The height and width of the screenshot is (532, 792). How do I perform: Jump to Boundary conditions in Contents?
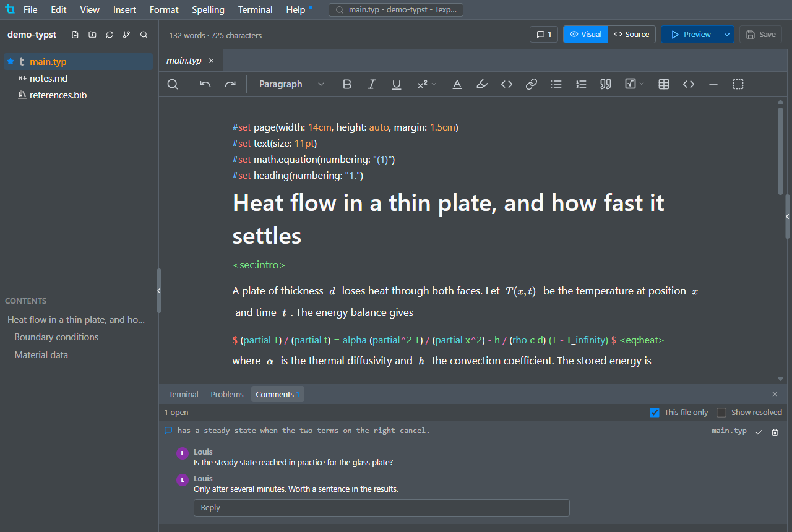(x=56, y=337)
